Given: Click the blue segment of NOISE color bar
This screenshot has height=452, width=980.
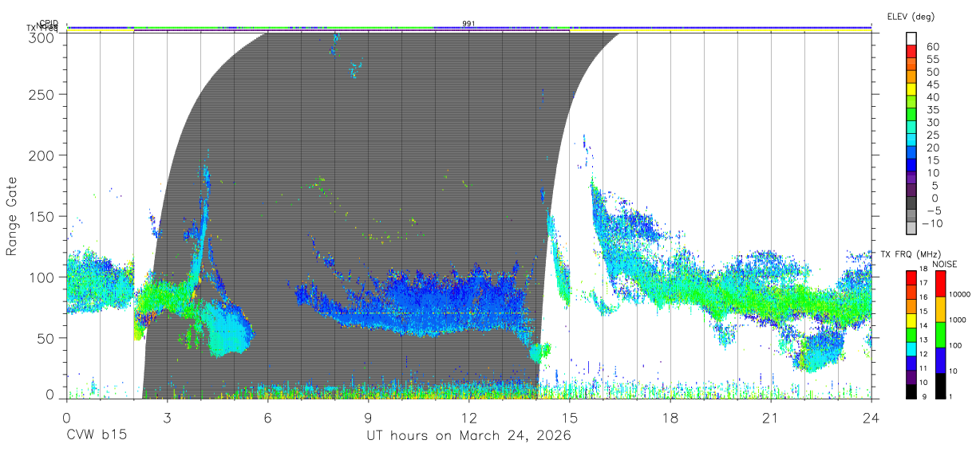Looking at the screenshot, I should tap(939, 360).
